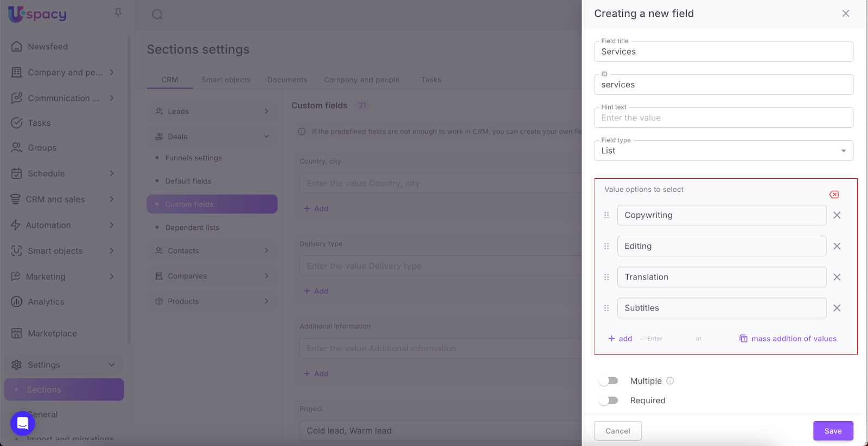The width and height of the screenshot is (868, 446).
Task: Click add link to add value
Action: [620, 339]
